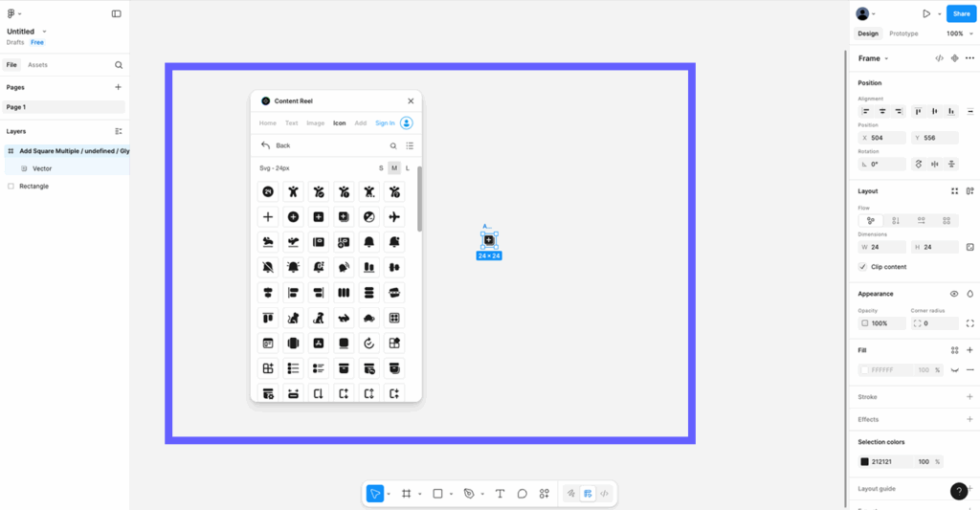Toggle constrain proportions icon beside dimensions
Image resolution: width=980 pixels, height=510 pixels.
[970, 247]
